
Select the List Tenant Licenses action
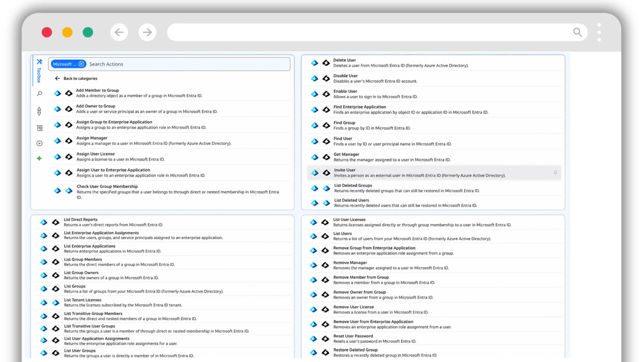[x=164, y=302]
